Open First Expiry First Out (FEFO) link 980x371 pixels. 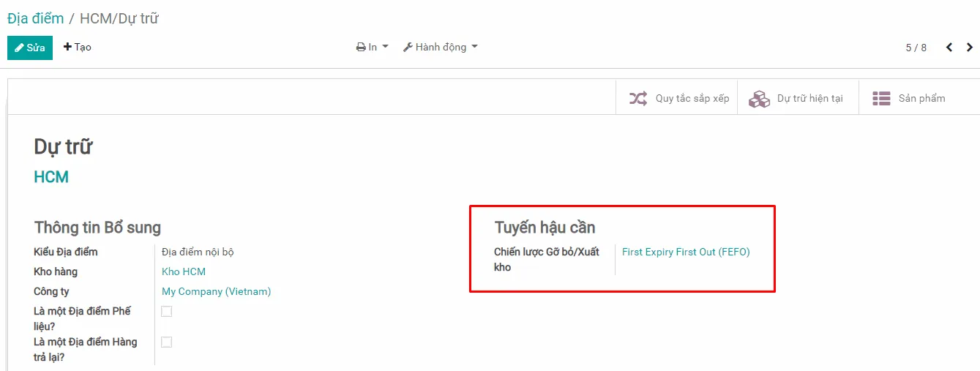pyautogui.click(x=686, y=252)
